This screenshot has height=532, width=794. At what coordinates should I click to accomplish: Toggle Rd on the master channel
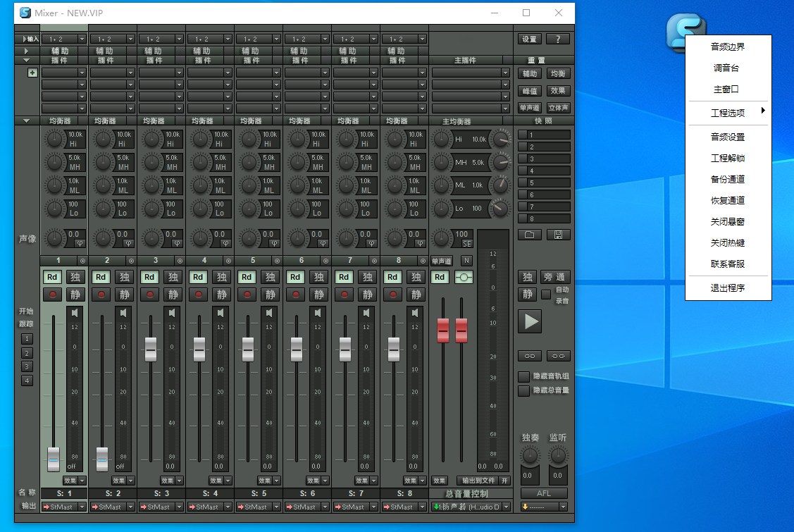440,277
